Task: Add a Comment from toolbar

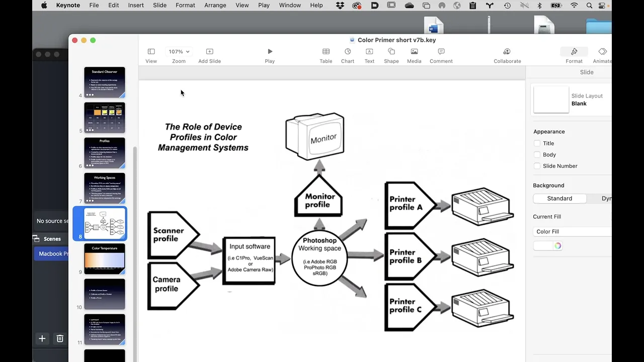Action: (x=441, y=55)
